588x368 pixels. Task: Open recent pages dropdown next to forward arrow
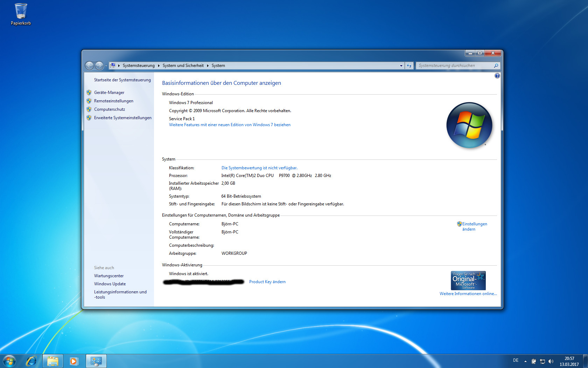pos(106,66)
